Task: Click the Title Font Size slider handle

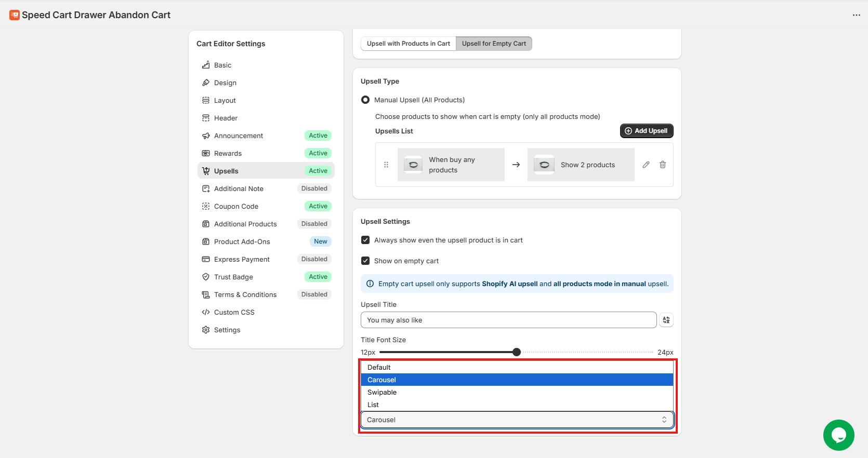Action: pyautogui.click(x=517, y=352)
